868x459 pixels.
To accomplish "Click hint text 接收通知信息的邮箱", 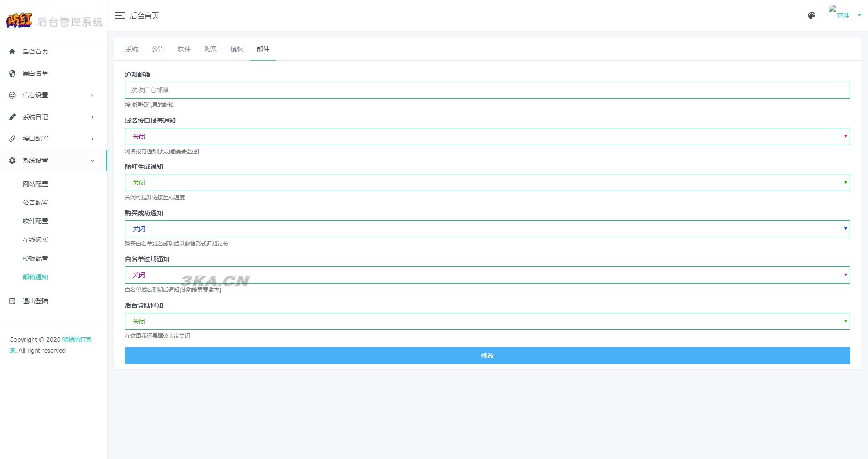I will click(x=149, y=105).
